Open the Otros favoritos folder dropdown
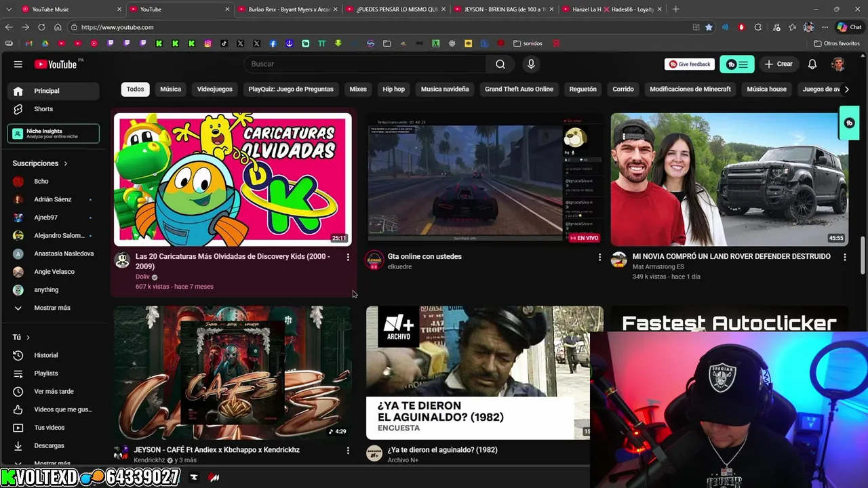This screenshot has width=868, height=488. click(837, 43)
